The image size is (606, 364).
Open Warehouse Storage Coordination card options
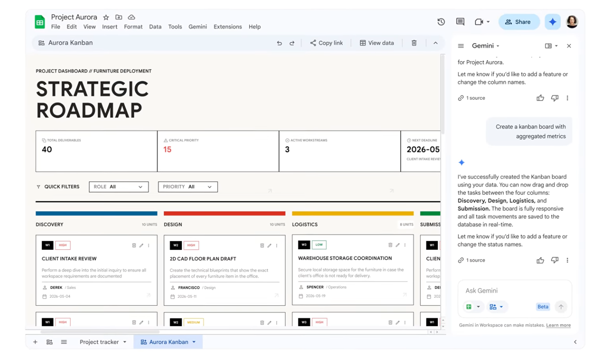405,245
